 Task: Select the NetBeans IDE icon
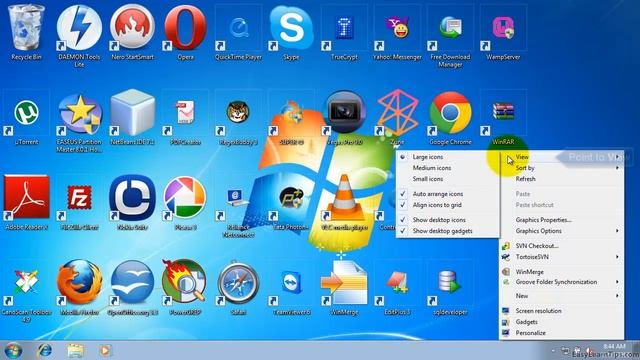pyautogui.click(x=132, y=113)
